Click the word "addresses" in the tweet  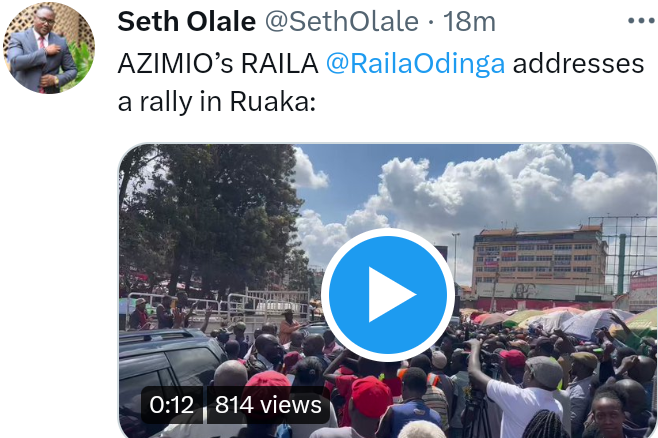(578, 63)
